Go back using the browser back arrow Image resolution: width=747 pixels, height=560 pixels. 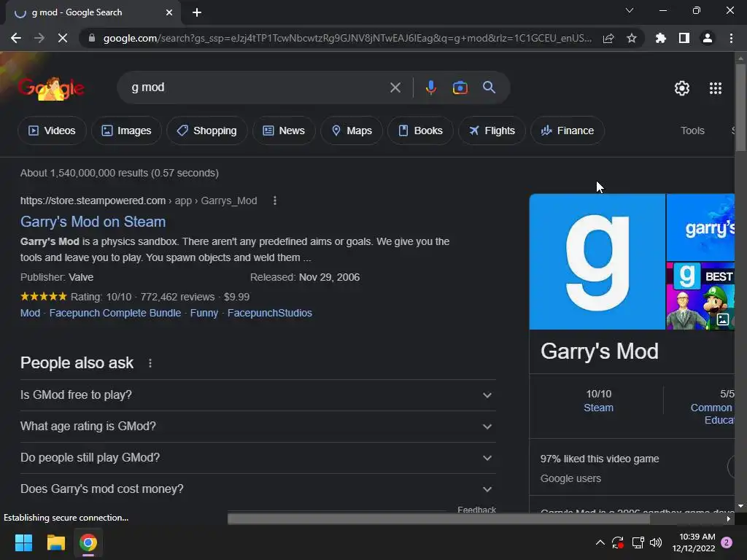(16, 38)
